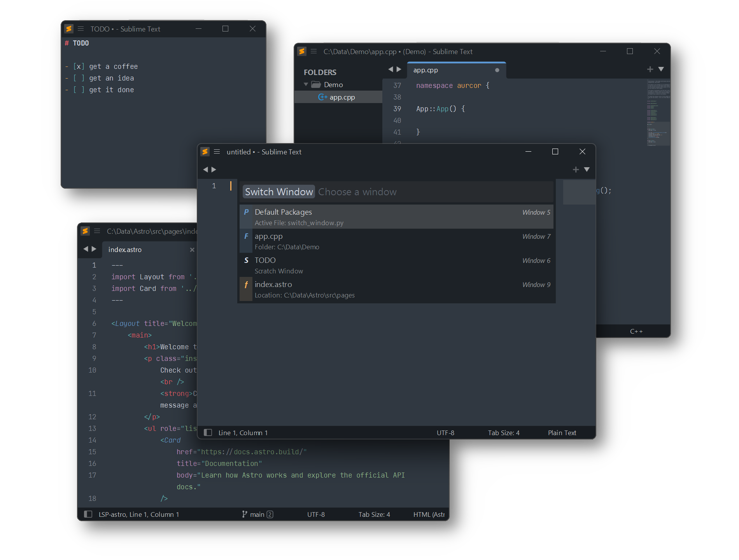Image resolution: width=739 pixels, height=560 pixels.
Task: Click line number 39 in app.cpp gutter
Action: pos(397,109)
